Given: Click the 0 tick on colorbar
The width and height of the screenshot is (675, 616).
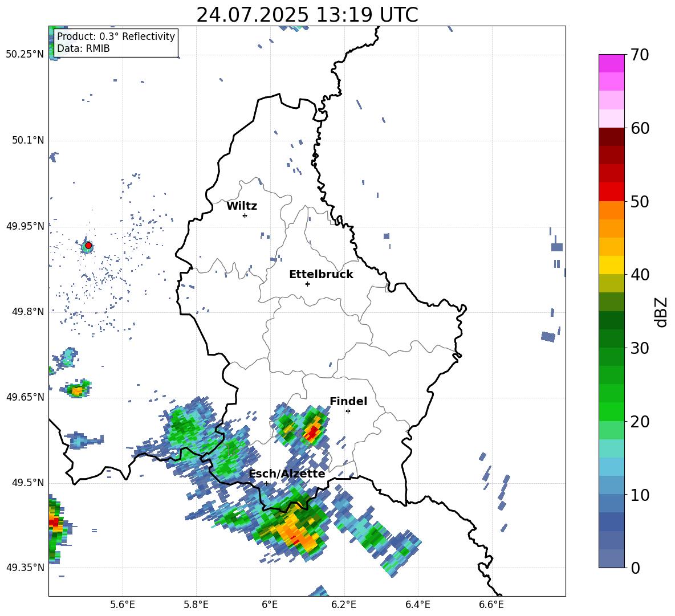Looking at the screenshot, I should tap(636, 568).
